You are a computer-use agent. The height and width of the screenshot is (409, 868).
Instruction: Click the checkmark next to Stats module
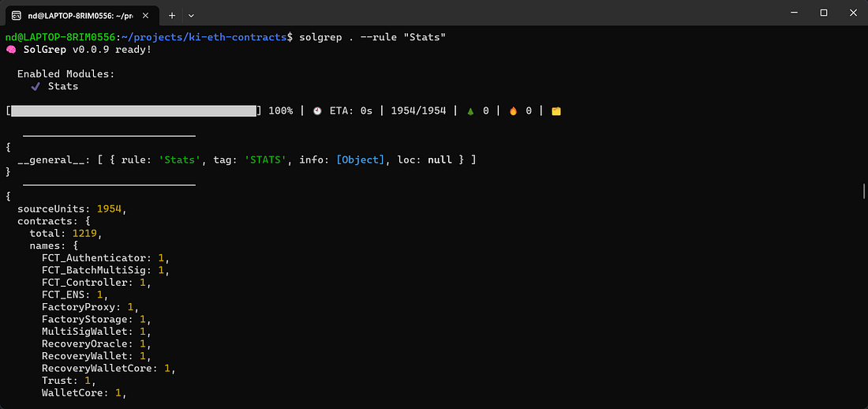[x=36, y=86]
